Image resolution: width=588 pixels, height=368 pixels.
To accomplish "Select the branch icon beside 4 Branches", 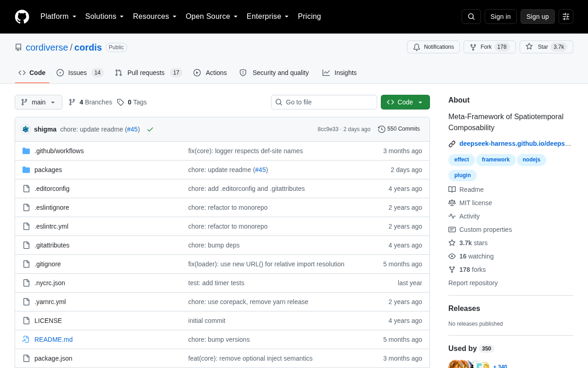I will tap(72, 102).
